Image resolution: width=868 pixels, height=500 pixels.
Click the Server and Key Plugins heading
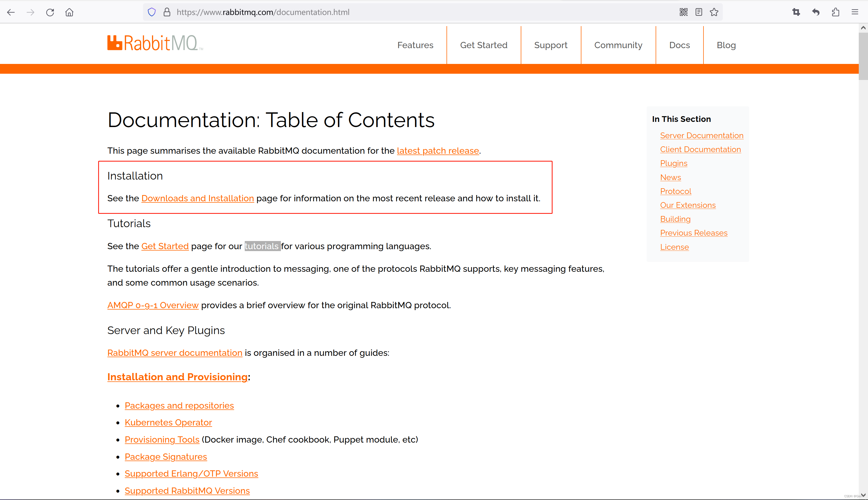click(x=166, y=330)
